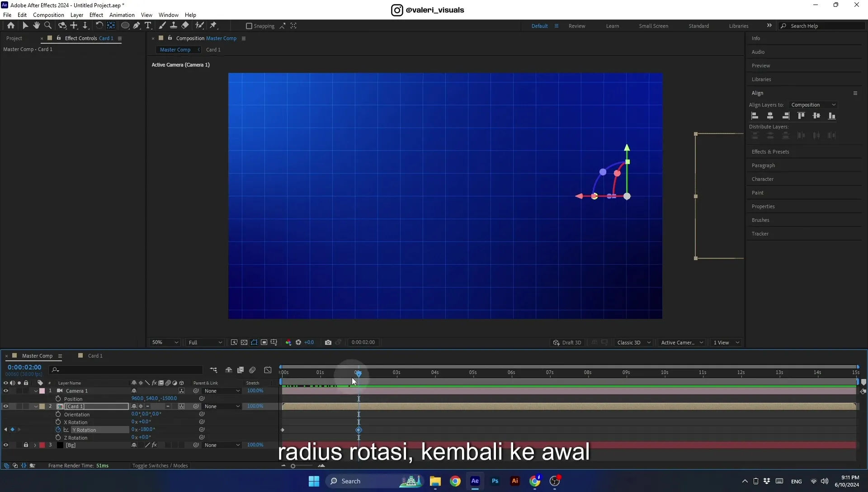Enable stopwatch for Z Rotation

coord(58,438)
